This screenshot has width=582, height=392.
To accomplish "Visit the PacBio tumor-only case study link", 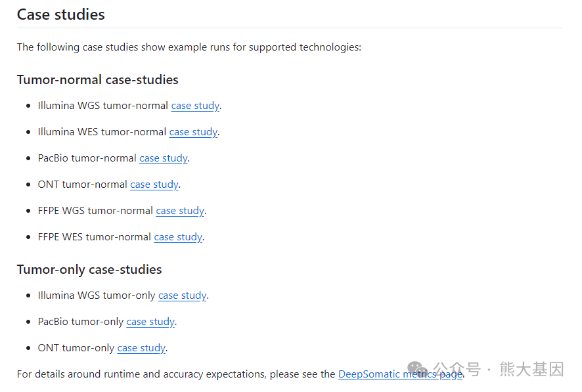I will point(150,322).
